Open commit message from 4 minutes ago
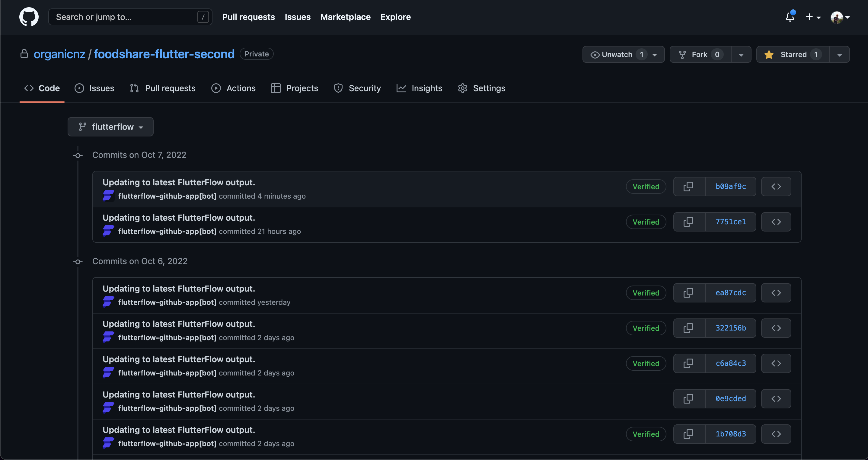Image resolution: width=868 pixels, height=460 pixels. (x=179, y=182)
